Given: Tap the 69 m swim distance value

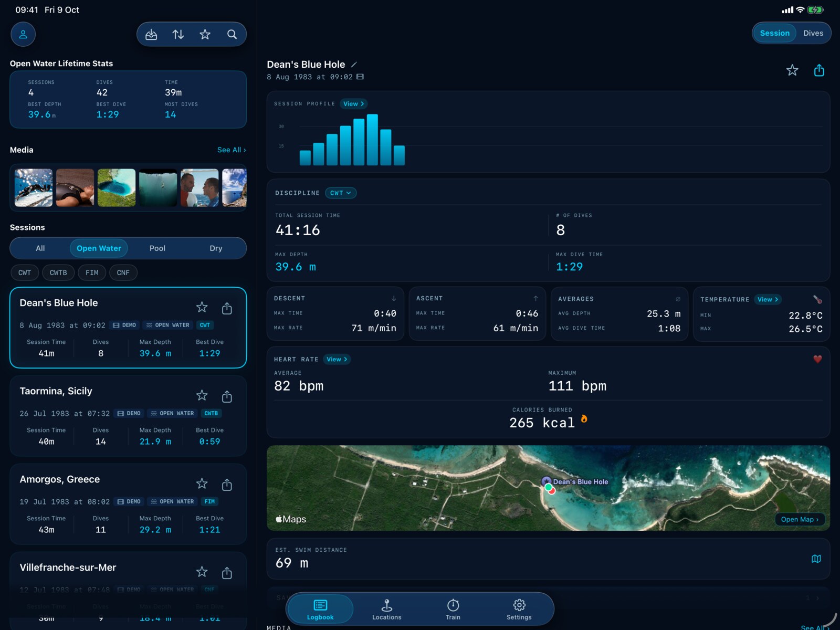Looking at the screenshot, I should pyautogui.click(x=292, y=563).
